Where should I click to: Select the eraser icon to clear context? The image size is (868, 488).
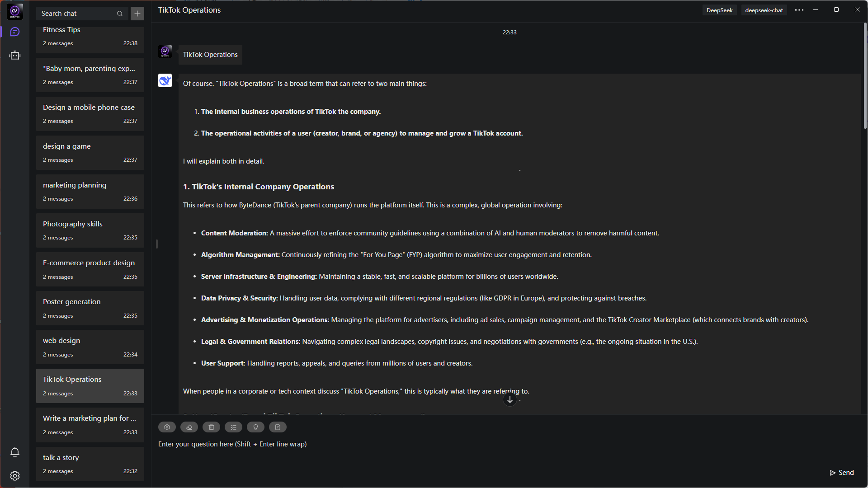(189, 427)
